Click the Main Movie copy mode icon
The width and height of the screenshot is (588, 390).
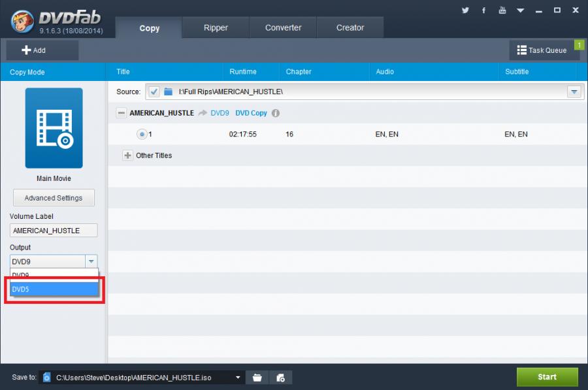pos(54,129)
